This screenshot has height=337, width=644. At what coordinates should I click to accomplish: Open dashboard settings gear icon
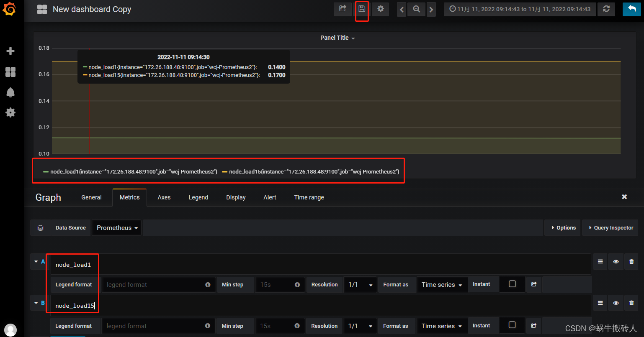[380, 9]
